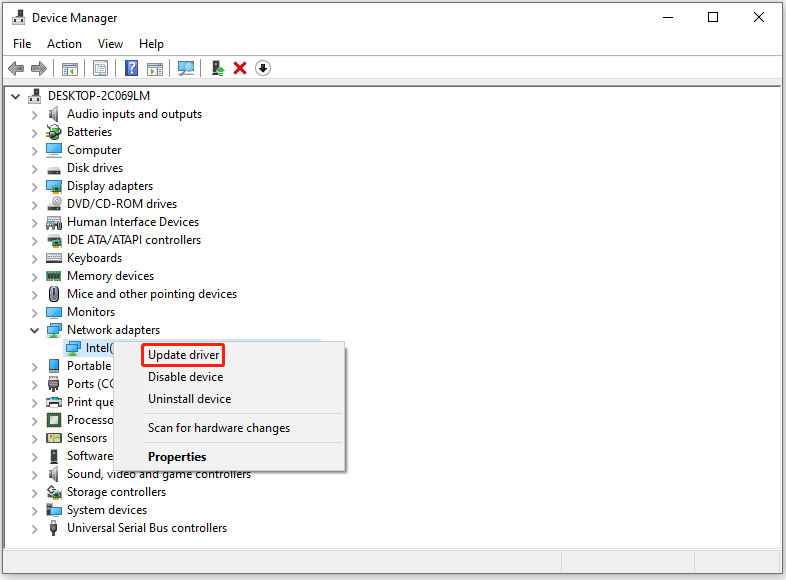Click the Disk drives category icon
786x580 pixels.
coord(54,170)
